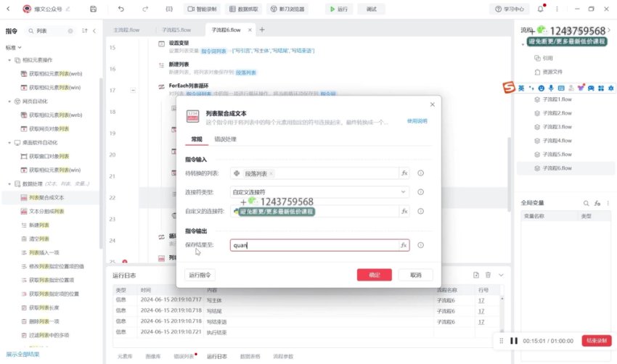Click the 保存结果至 input field

pyautogui.click(x=312, y=246)
